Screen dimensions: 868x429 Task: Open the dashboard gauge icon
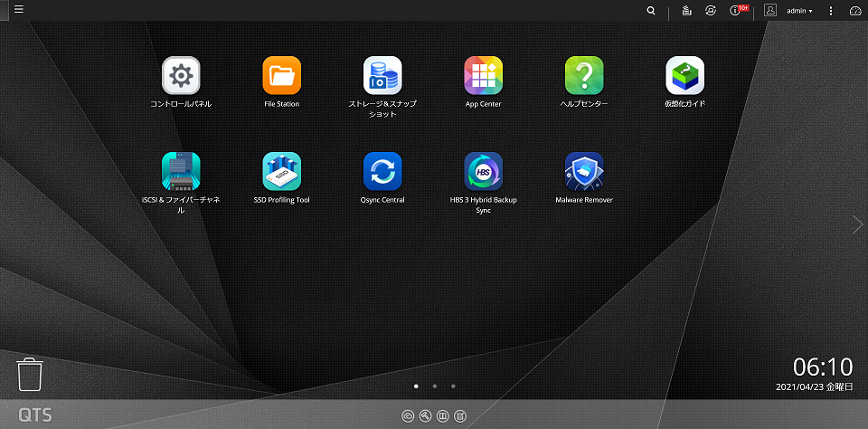(856, 11)
